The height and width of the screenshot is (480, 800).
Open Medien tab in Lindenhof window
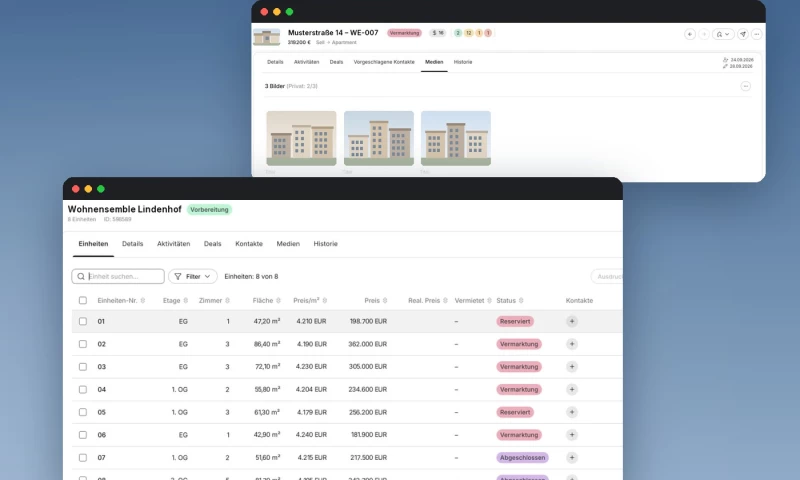[288, 244]
